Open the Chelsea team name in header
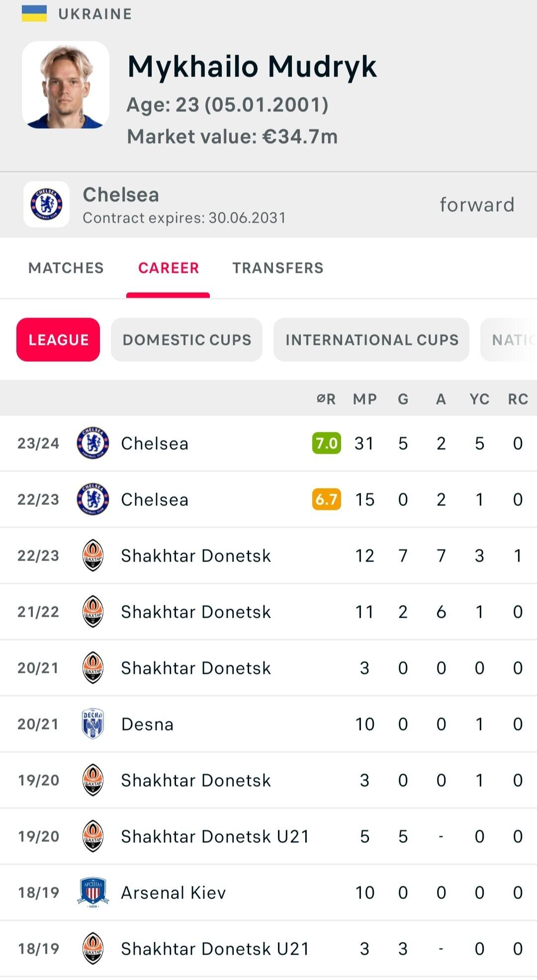Screen dimensions: 537x980 (121, 195)
